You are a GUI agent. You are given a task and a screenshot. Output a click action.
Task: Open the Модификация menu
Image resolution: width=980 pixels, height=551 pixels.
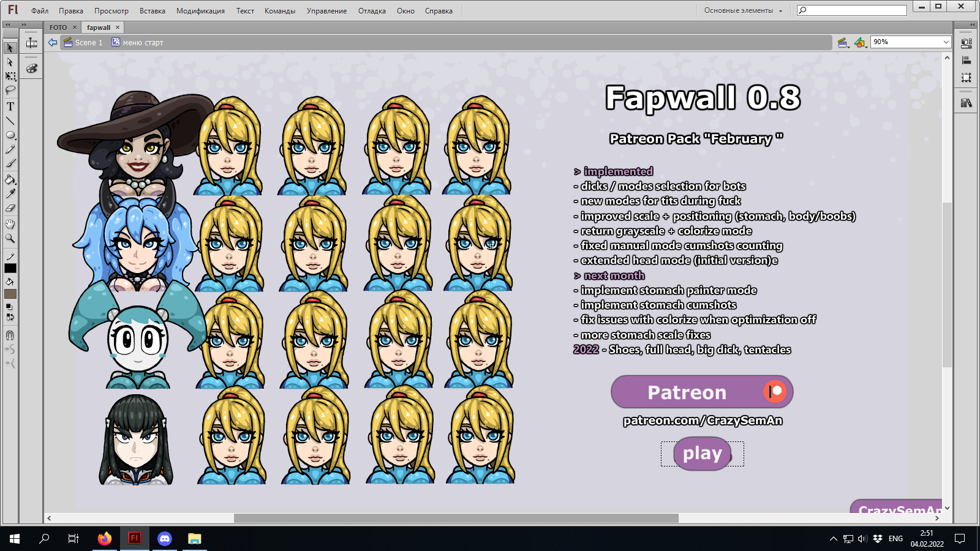200,11
